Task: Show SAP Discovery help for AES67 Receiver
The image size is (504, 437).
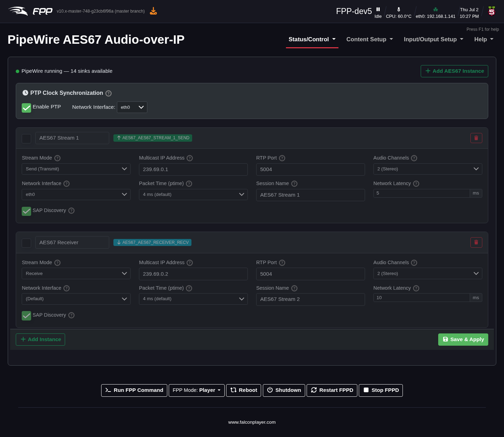Action: pos(71,315)
